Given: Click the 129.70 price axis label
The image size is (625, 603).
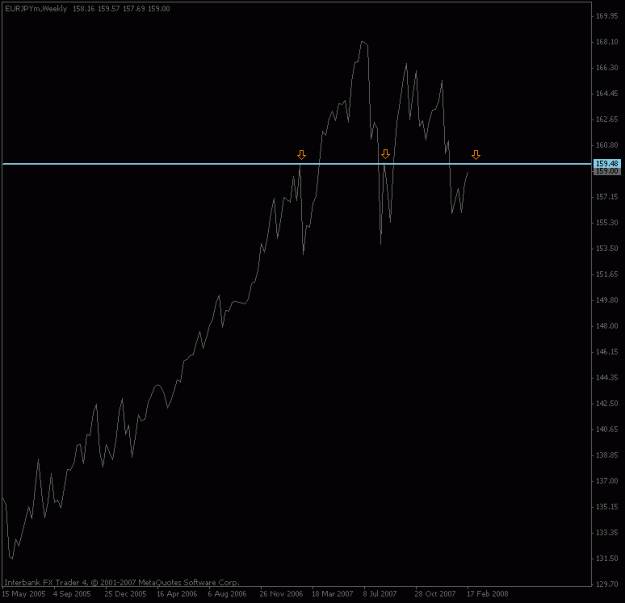Looking at the screenshot, I should point(607,584).
